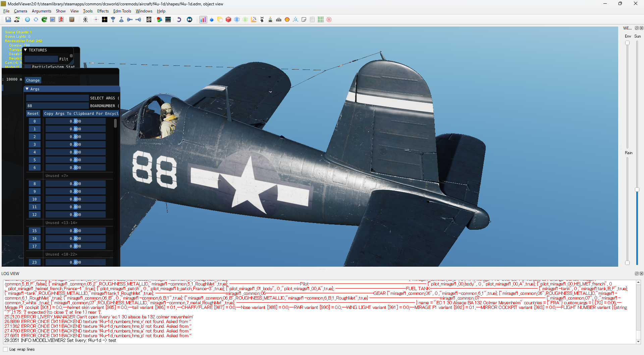Click the green reload arrow icon
The height and width of the screenshot is (355, 644).
(x=44, y=19)
